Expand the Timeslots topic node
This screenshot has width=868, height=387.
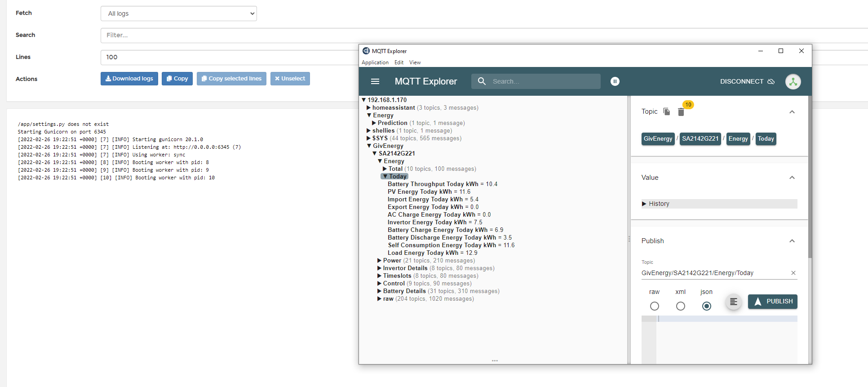click(380, 276)
